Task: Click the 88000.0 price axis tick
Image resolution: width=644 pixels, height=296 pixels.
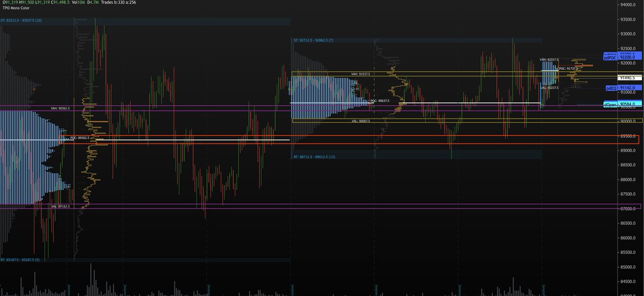Action: [x=628, y=179]
